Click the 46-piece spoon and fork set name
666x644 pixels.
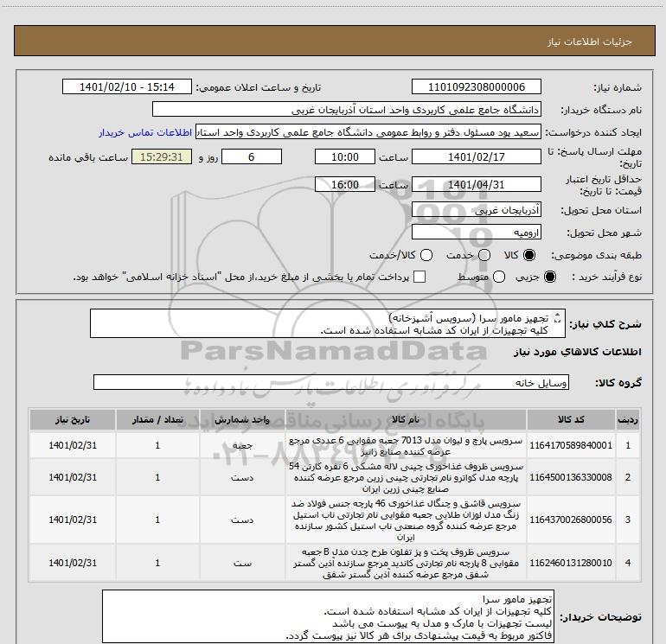point(406,520)
